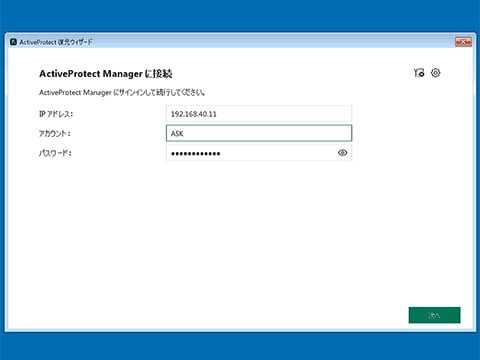Click the 'ActiveProtect Manager に接続' heading
This screenshot has height=360, width=480.
106,74
